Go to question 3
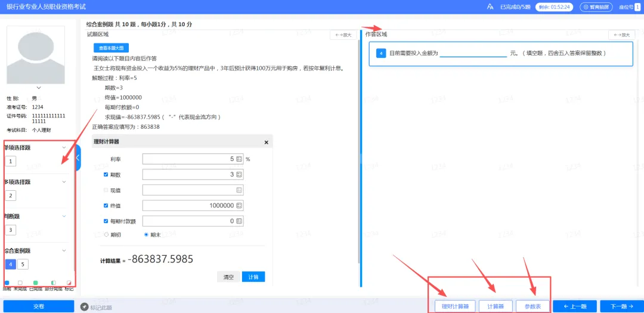 [x=11, y=230]
